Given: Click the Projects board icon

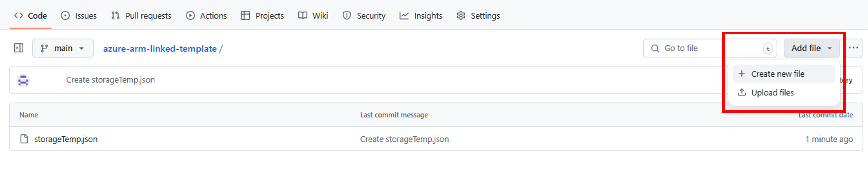Looking at the screenshot, I should [245, 15].
